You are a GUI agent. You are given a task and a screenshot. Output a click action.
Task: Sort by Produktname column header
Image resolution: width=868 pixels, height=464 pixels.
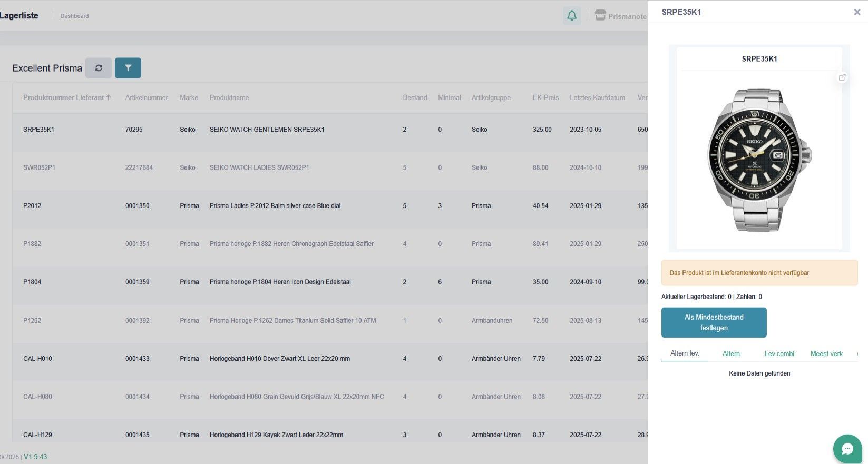coord(229,97)
